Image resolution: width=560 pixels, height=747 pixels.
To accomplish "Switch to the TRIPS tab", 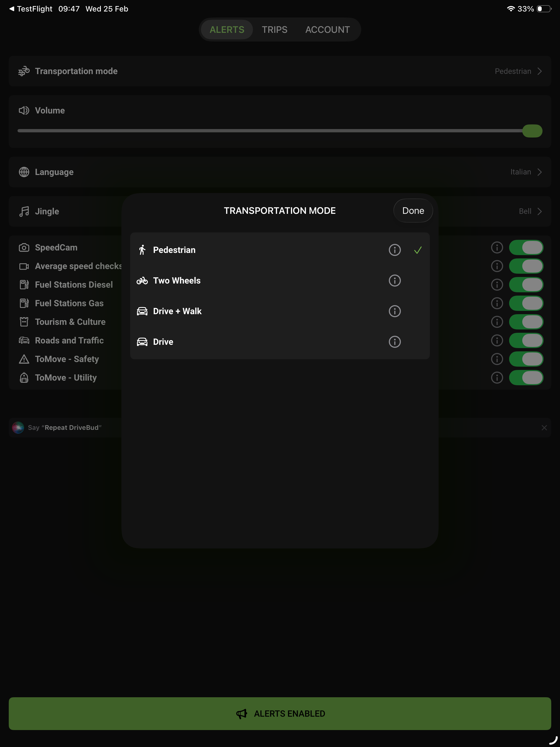I will (x=275, y=30).
